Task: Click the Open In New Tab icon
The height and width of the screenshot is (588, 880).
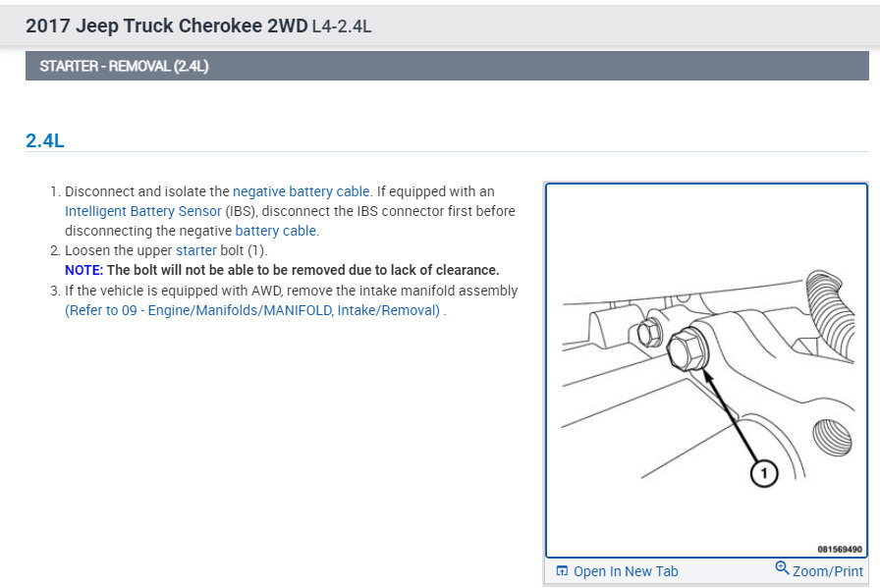Action: point(562,571)
